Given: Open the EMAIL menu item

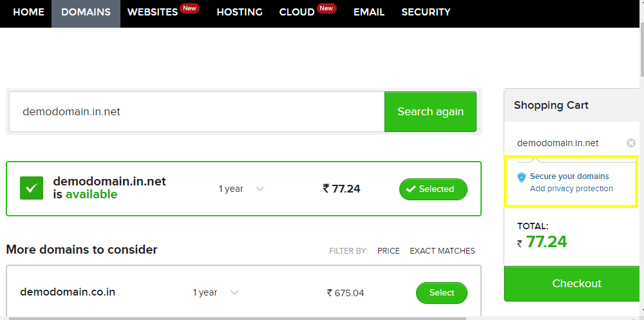Looking at the screenshot, I should (x=369, y=12).
